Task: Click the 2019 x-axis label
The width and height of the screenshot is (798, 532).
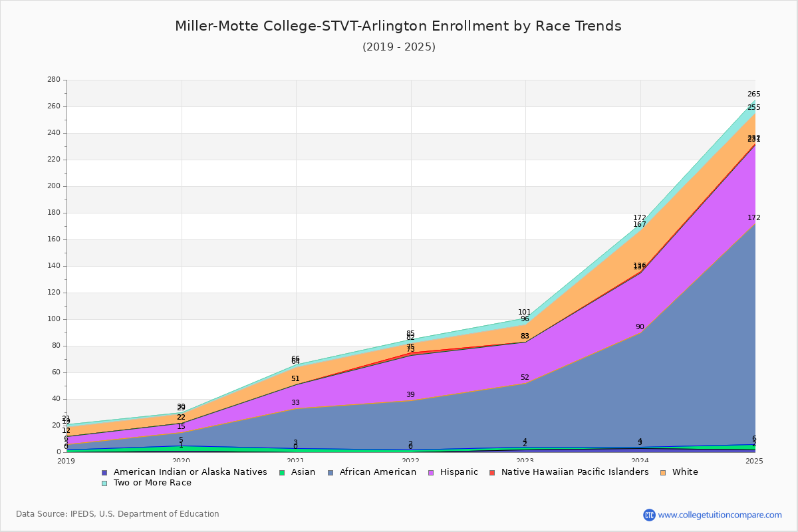Action: [x=66, y=460]
